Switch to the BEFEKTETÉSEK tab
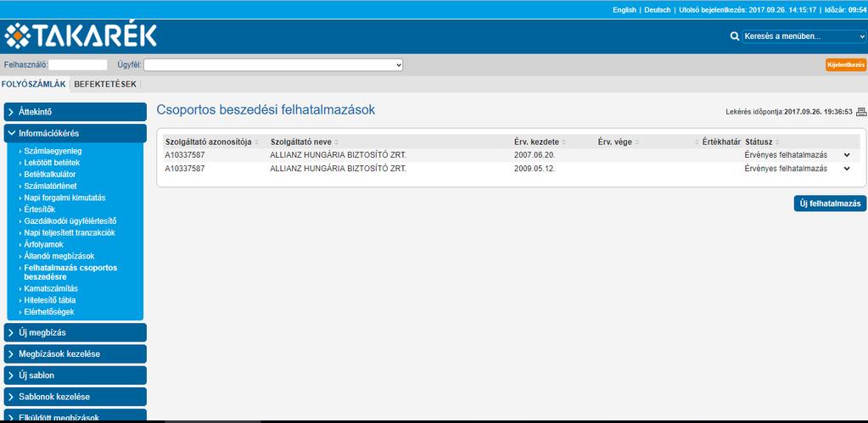The height and width of the screenshot is (423, 868). coord(105,84)
